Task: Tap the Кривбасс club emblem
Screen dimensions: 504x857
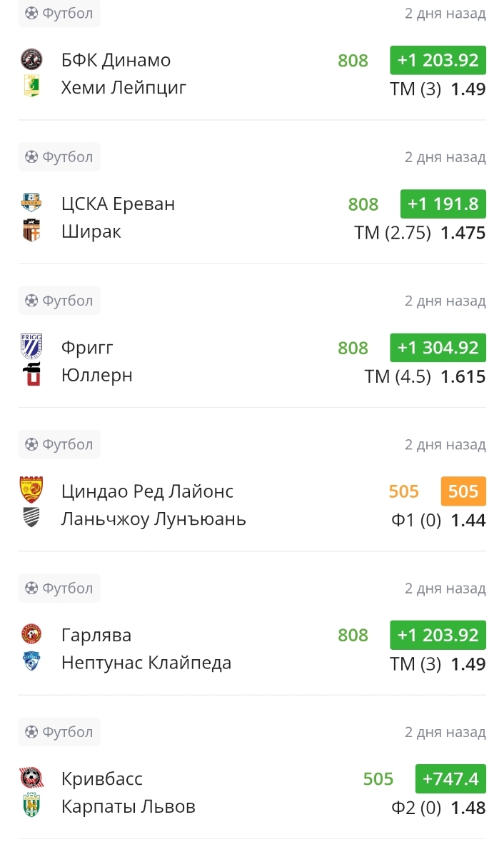Action: 31,778
